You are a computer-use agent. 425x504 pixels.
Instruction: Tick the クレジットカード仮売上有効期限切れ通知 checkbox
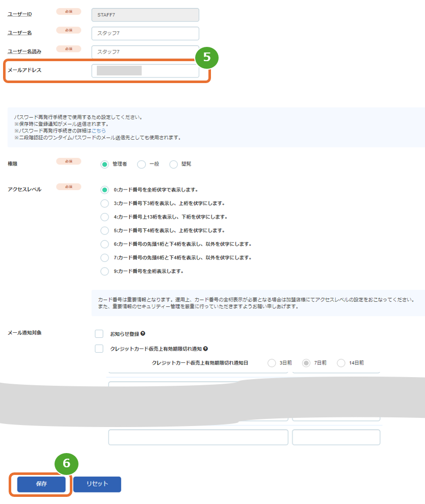99,349
